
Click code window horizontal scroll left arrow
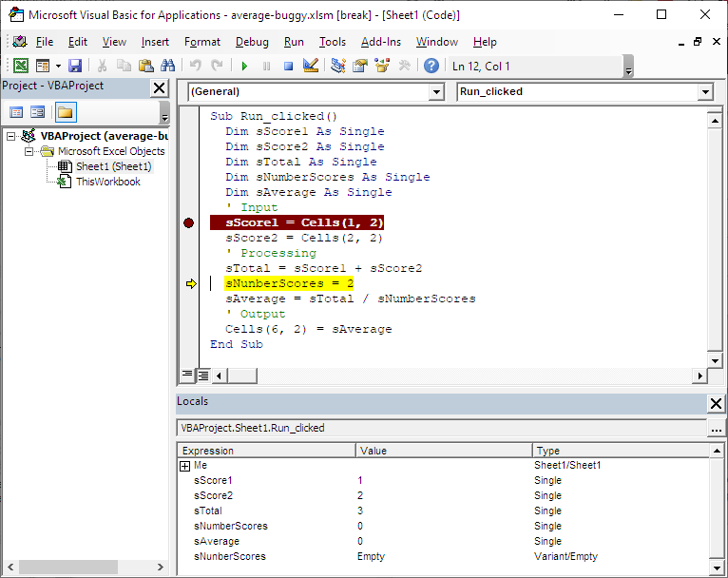(x=220, y=376)
